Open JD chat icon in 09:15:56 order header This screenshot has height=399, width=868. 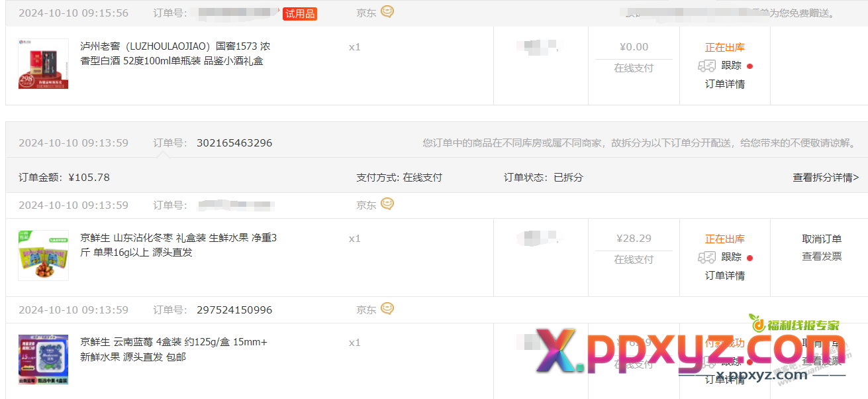pyautogui.click(x=387, y=12)
